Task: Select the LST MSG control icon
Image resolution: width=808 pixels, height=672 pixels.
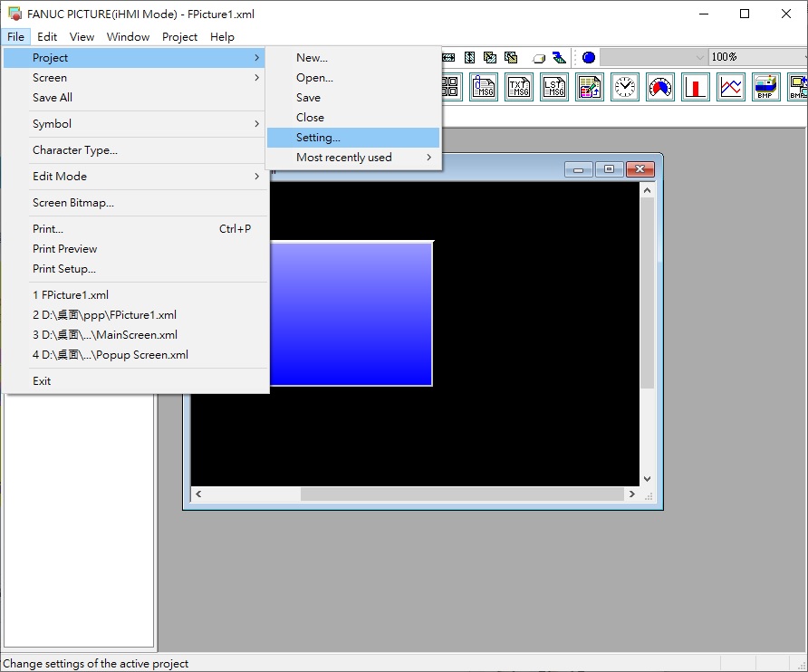Action: [554, 87]
